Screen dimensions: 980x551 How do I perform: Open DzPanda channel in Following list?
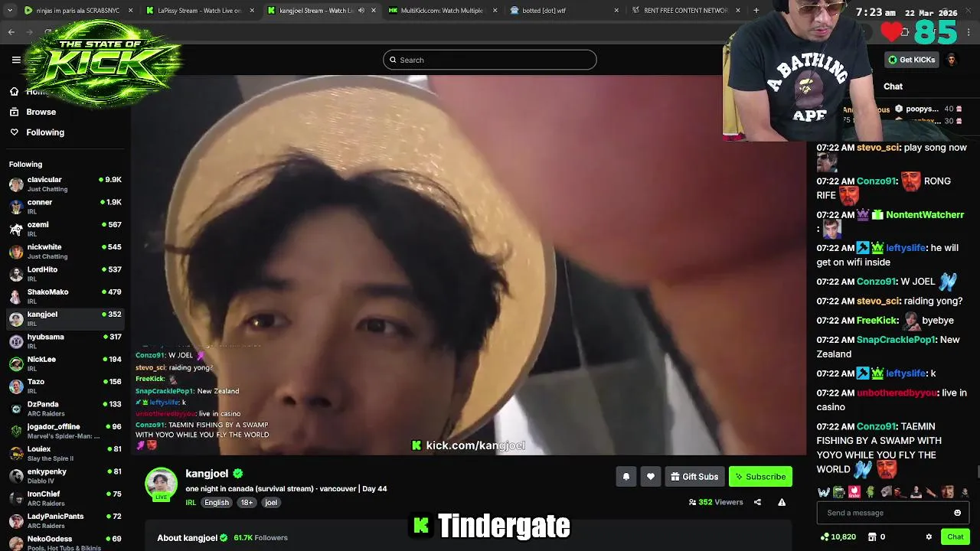(x=65, y=409)
